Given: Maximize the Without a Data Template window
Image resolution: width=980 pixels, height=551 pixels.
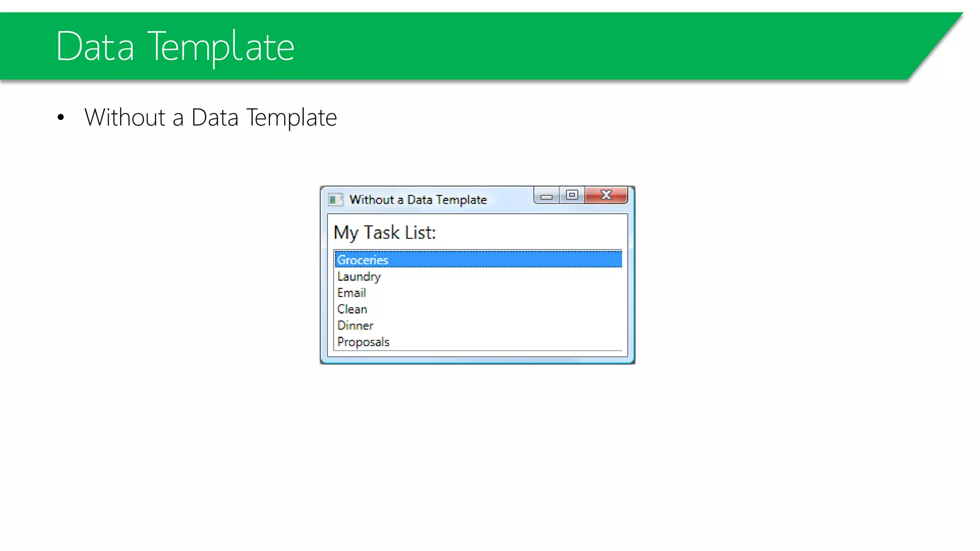Looking at the screenshot, I should (x=572, y=195).
